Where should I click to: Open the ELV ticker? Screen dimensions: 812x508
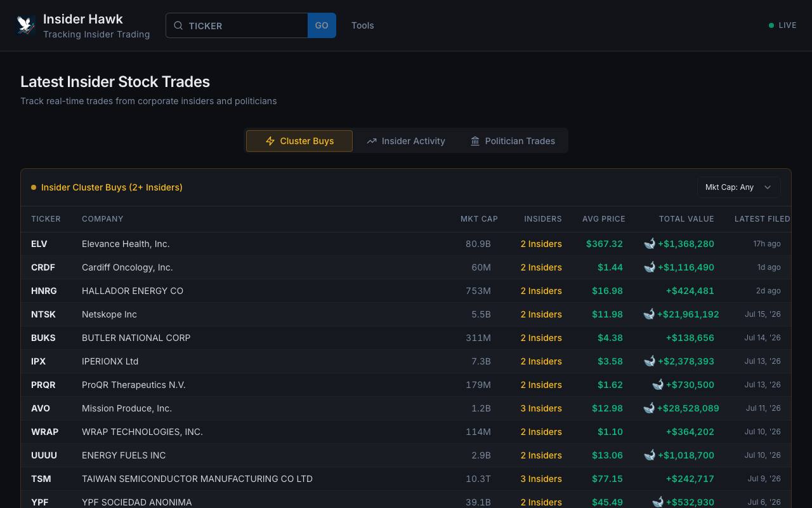click(39, 244)
